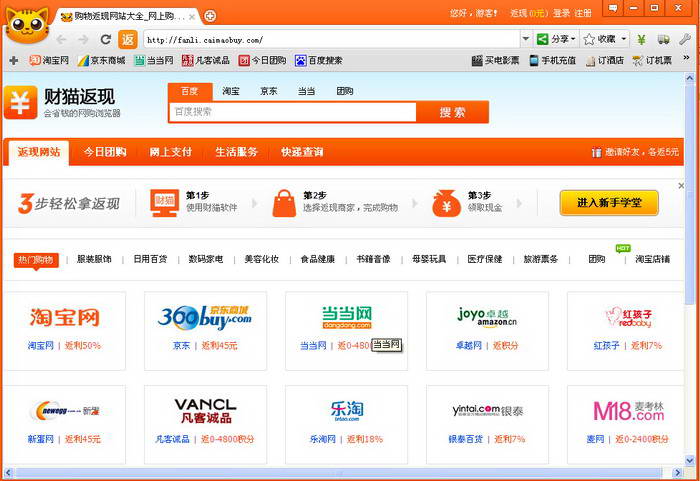Screen dimensions: 700x481
Task: Click the back navigation arrow
Action: pyautogui.click(x=61, y=39)
